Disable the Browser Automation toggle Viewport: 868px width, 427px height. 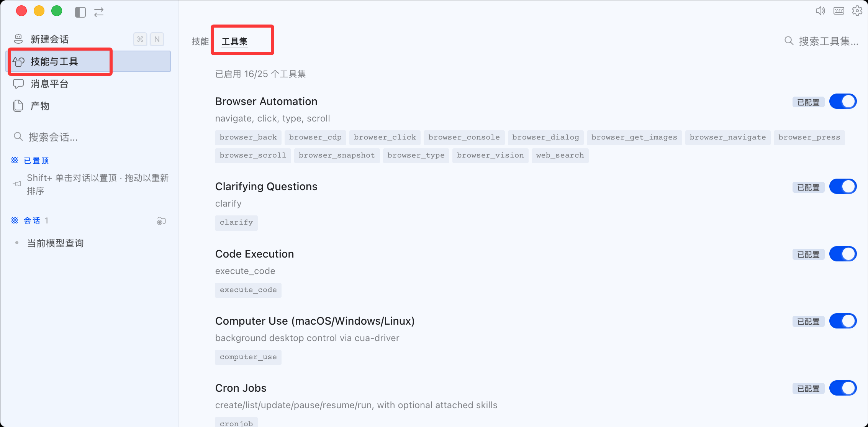pyautogui.click(x=843, y=101)
